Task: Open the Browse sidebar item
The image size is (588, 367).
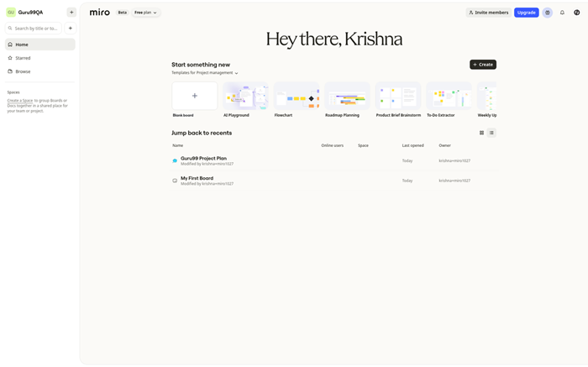Action: point(40,71)
